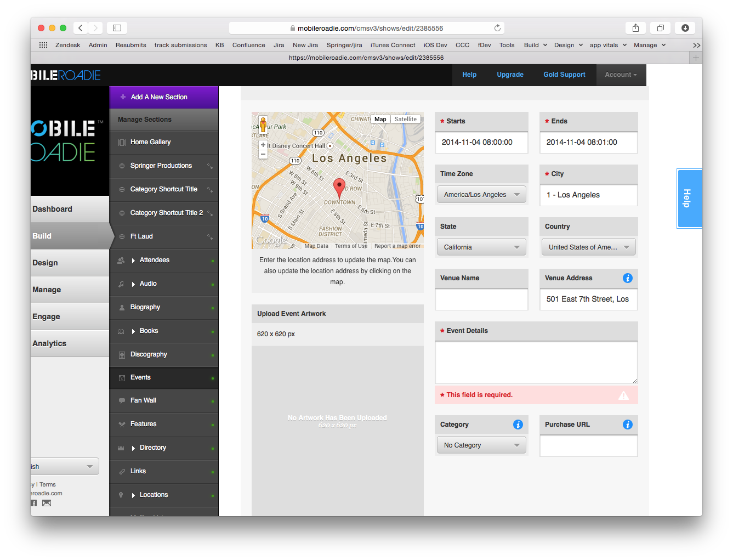Click the Street View pegman icon
The width and height of the screenshot is (733, 560).
click(x=263, y=123)
